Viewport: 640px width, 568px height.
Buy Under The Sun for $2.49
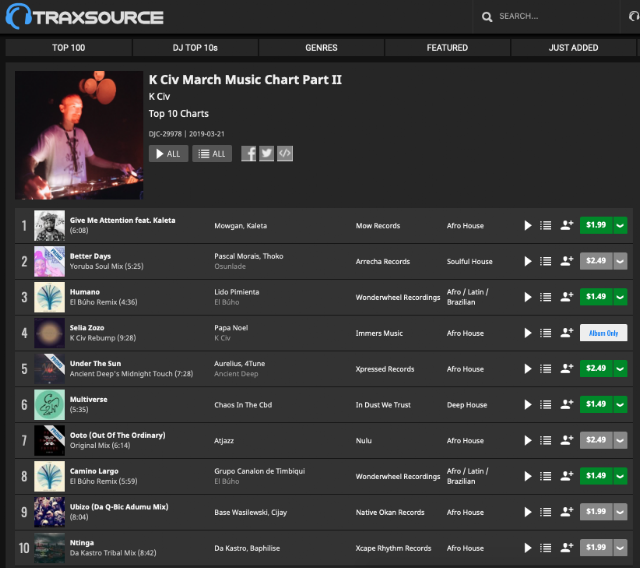(596, 369)
